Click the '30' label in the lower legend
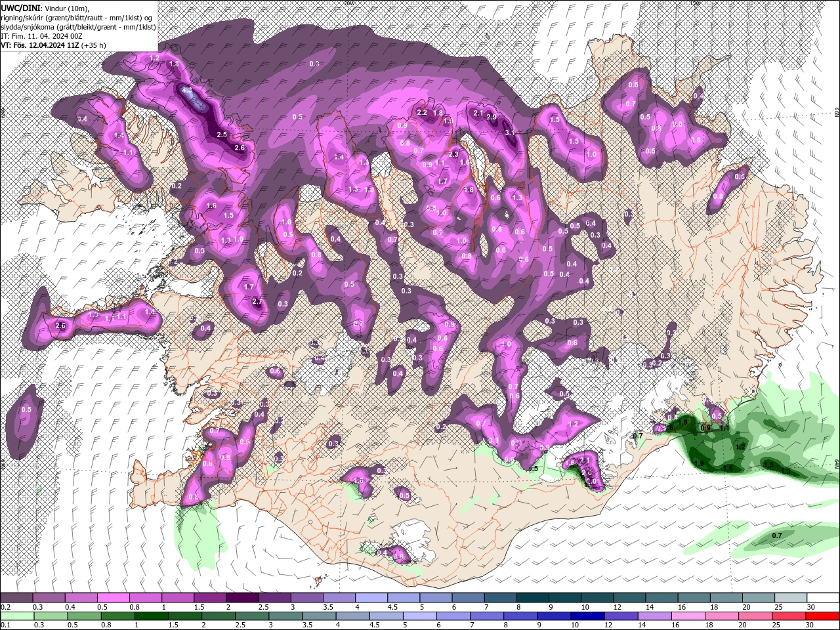The image size is (840, 630). (x=809, y=625)
